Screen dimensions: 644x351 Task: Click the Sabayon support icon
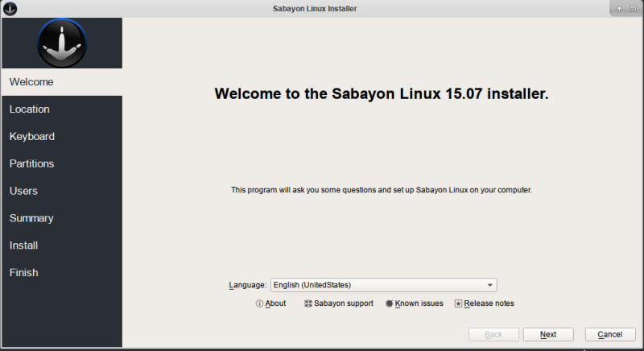[x=308, y=304]
